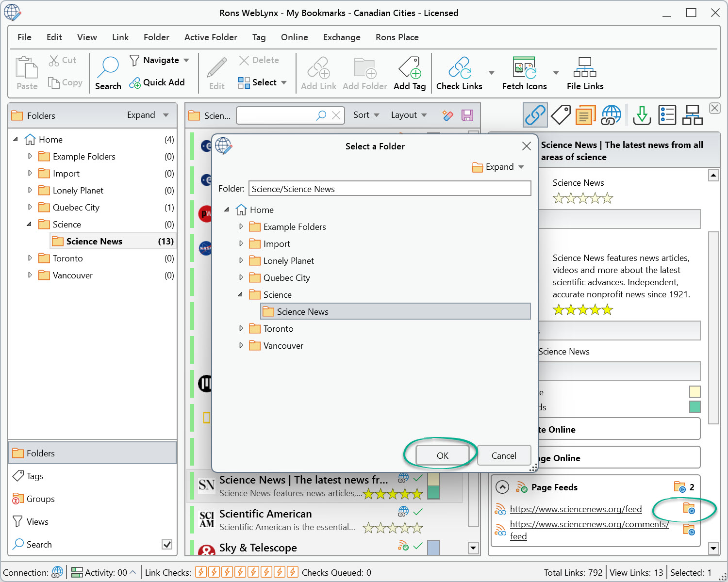Click the Folder path field in the dialog
The image size is (728, 582).
point(390,189)
